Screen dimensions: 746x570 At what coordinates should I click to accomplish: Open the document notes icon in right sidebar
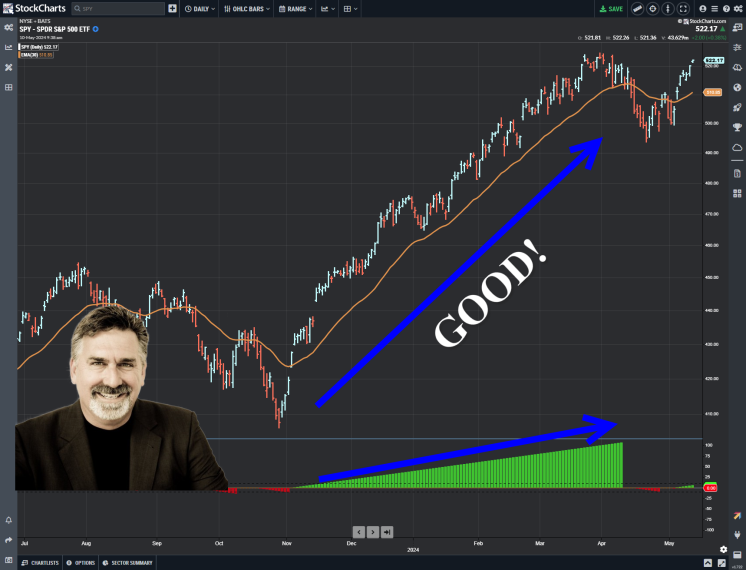tap(737, 173)
